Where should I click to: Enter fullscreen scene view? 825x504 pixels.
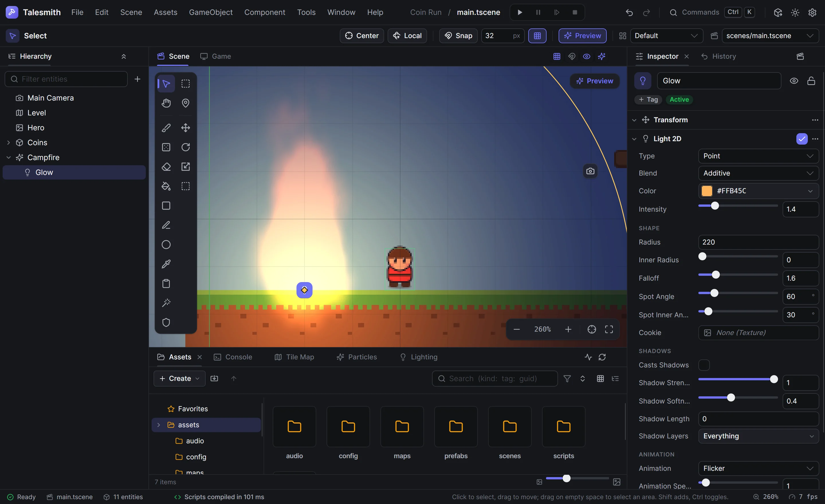pos(609,329)
